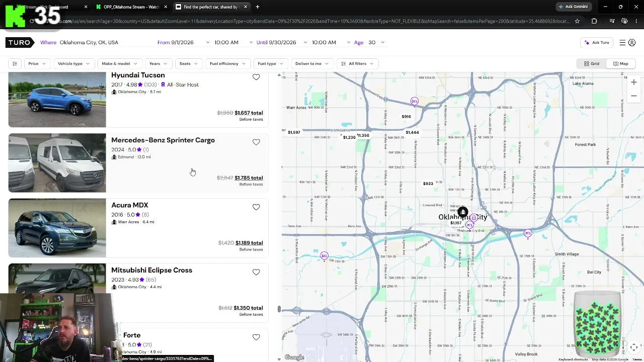The width and height of the screenshot is (644, 362).
Task: Expand the Vehicle type filter
Action: pyautogui.click(x=73, y=64)
